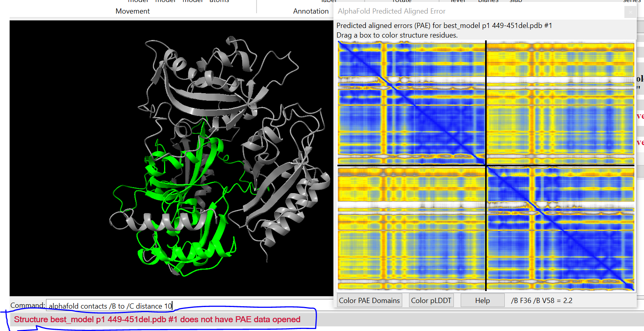644x331 pixels.
Task: Click the Color PAE Domains button
Action: coord(369,301)
